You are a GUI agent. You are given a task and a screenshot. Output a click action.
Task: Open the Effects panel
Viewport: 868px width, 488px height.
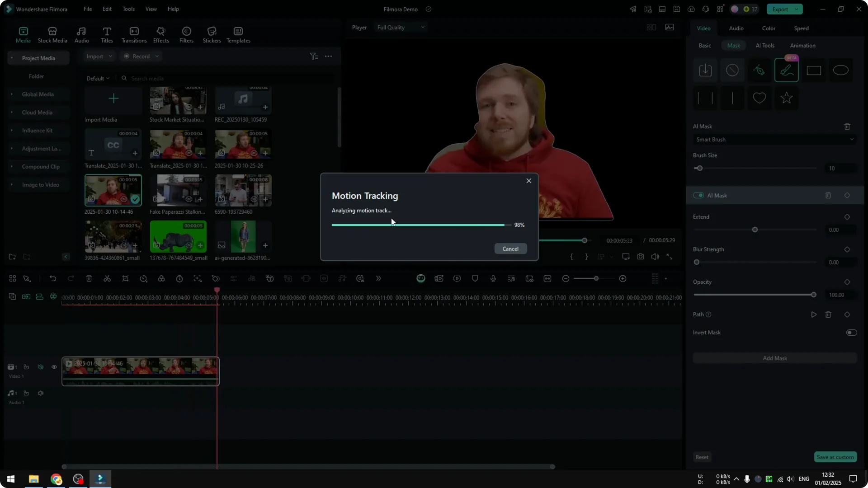coord(161,35)
